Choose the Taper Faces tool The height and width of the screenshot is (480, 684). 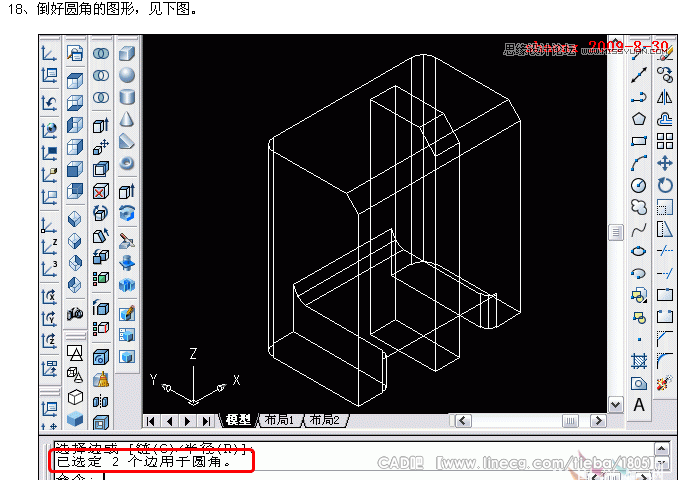[x=101, y=236]
